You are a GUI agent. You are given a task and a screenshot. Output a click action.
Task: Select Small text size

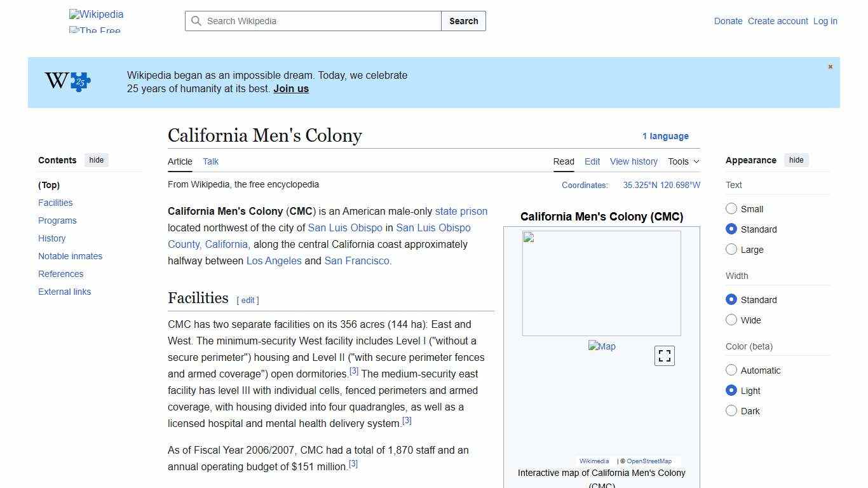click(x=731, y=208)
